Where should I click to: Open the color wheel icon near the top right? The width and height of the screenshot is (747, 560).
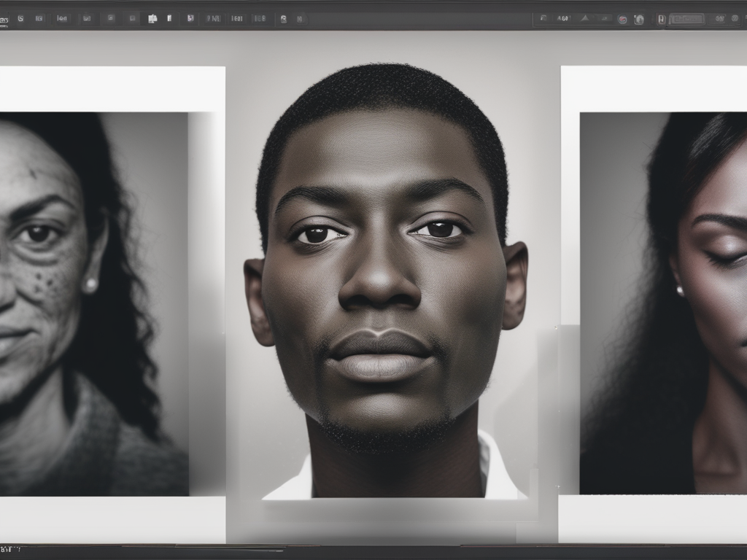pos(624,17)
